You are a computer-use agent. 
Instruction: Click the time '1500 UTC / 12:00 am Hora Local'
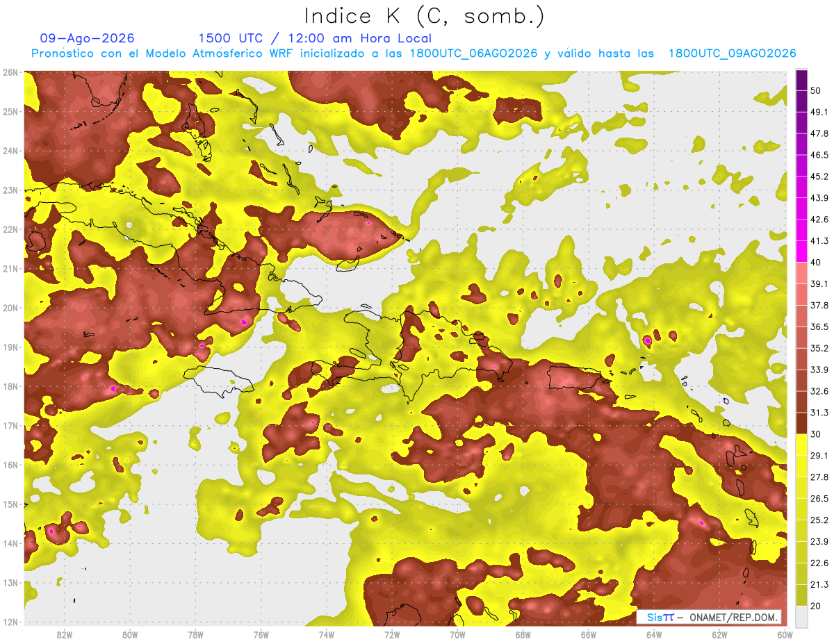[x=315, y=38]
